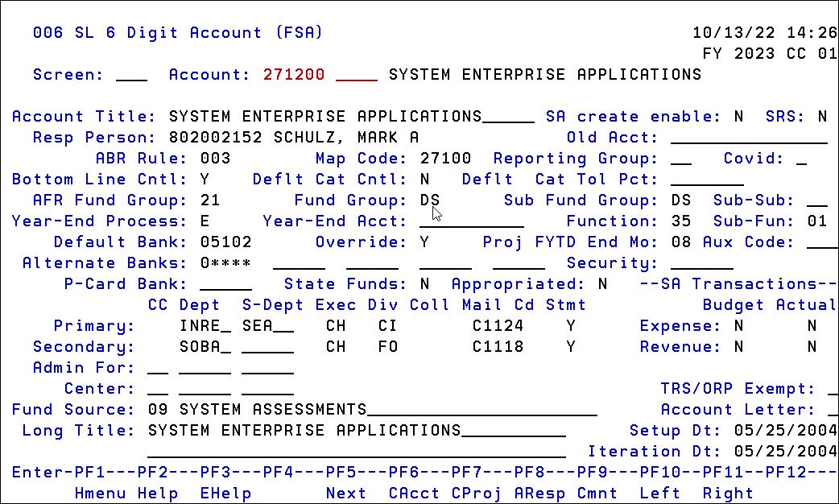Screen dimensions: 839x504
Task: Advance with the Next PF5 key
Action: click(x=346, y=494)
